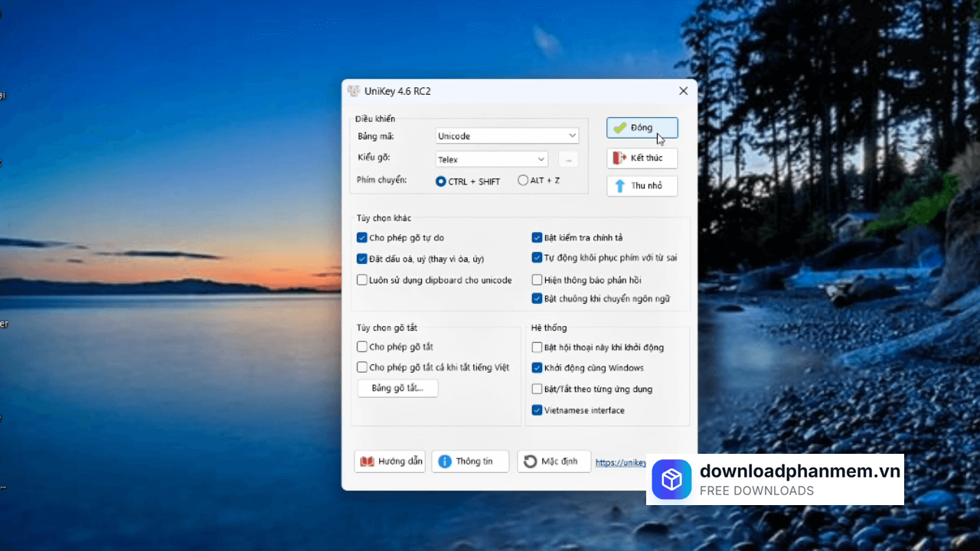Open the Kiểu gõ Telex dropdown
This screenshot has width=980, height=551.
(541, 159)
